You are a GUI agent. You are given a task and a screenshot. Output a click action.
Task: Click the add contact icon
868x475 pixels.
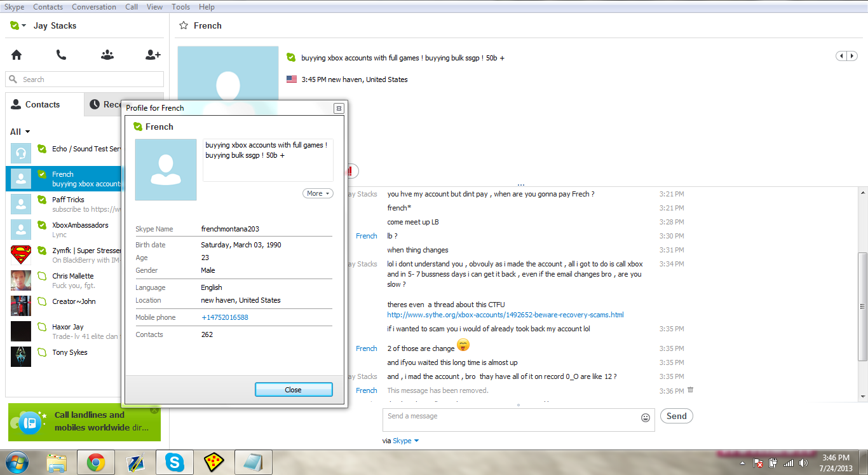pos(153,55)
